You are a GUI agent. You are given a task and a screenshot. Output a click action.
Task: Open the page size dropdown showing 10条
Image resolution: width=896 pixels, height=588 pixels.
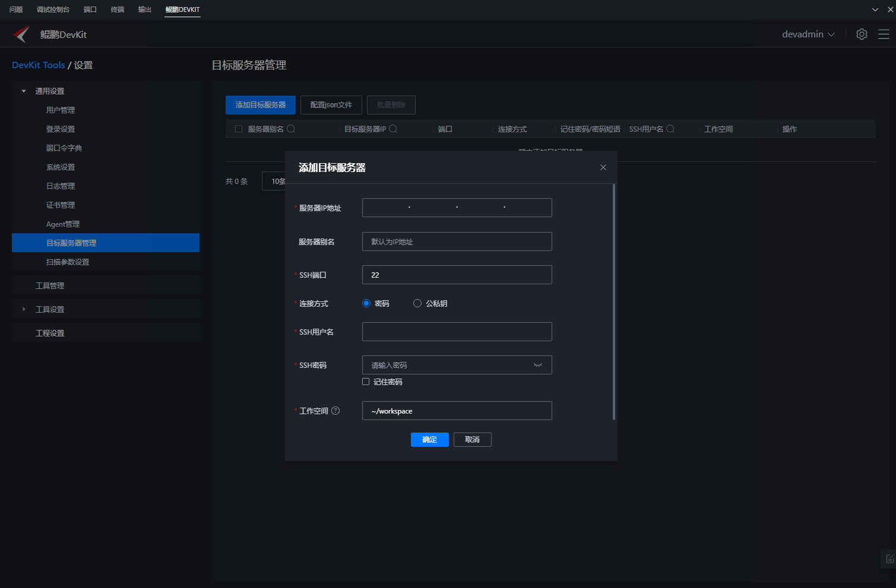click(274, 181)
